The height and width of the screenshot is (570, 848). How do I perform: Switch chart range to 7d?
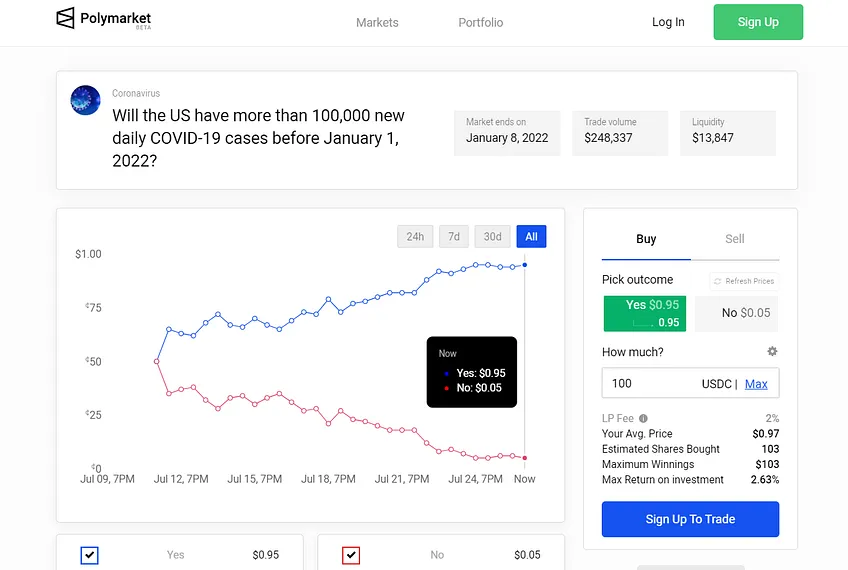[454, 237]
